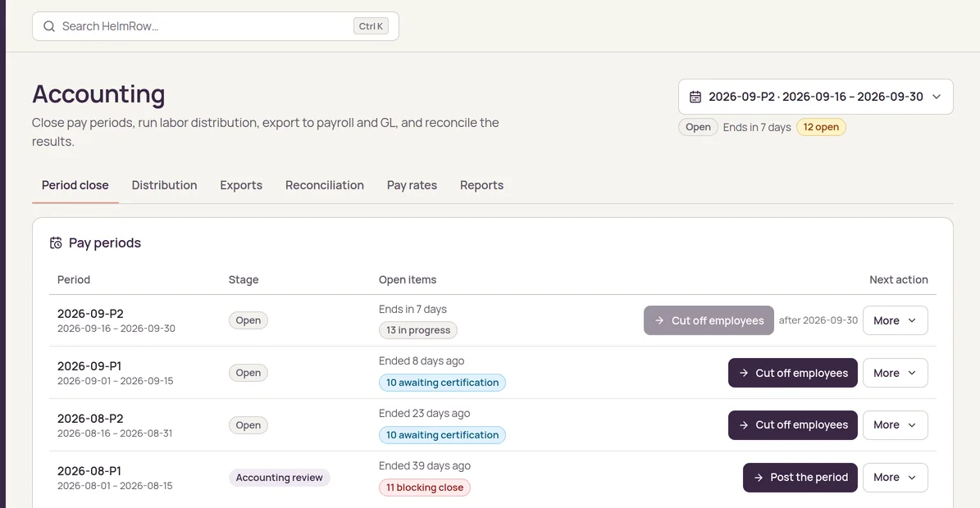The width and height of the screenshot is (980, 508).
Task: Click the Ctrl K shortcut badge
Action: [x=371, y=26]
